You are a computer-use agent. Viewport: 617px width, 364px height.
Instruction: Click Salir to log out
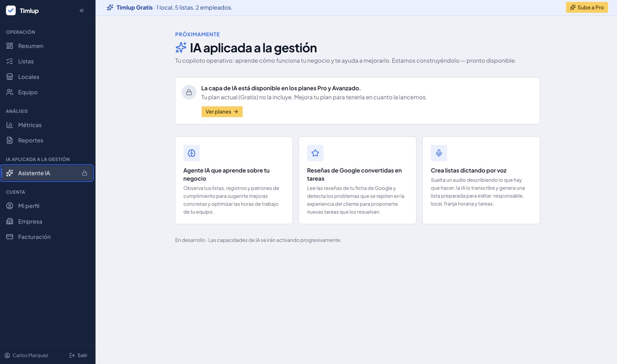pos(78,355)
